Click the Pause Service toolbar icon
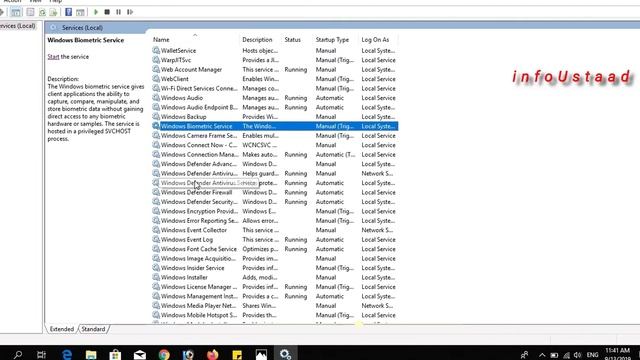The width and height of the screenshot is (640, 360). click(118, 12)
